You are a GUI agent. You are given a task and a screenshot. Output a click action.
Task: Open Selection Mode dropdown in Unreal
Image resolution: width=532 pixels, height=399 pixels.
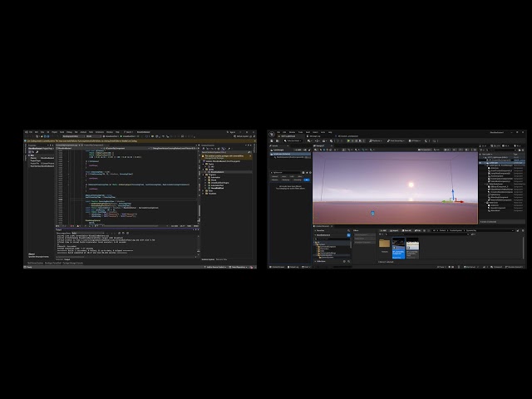(x=293, y=140)
